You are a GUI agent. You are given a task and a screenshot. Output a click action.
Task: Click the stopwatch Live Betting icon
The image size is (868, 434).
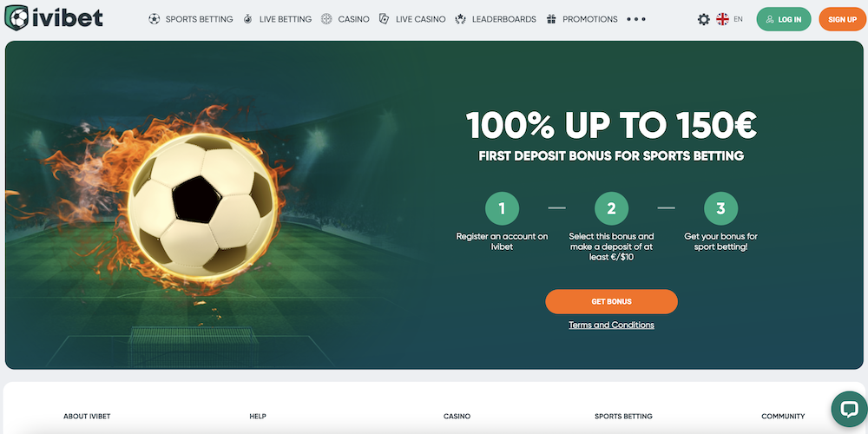pyautogui.click(x=247, y=19)
